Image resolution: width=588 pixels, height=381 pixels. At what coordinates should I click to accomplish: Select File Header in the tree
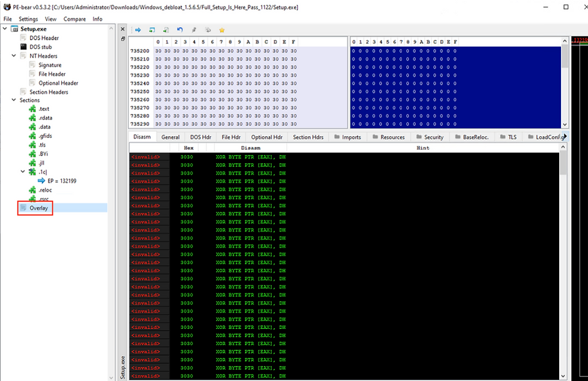[x=52, y=74]
